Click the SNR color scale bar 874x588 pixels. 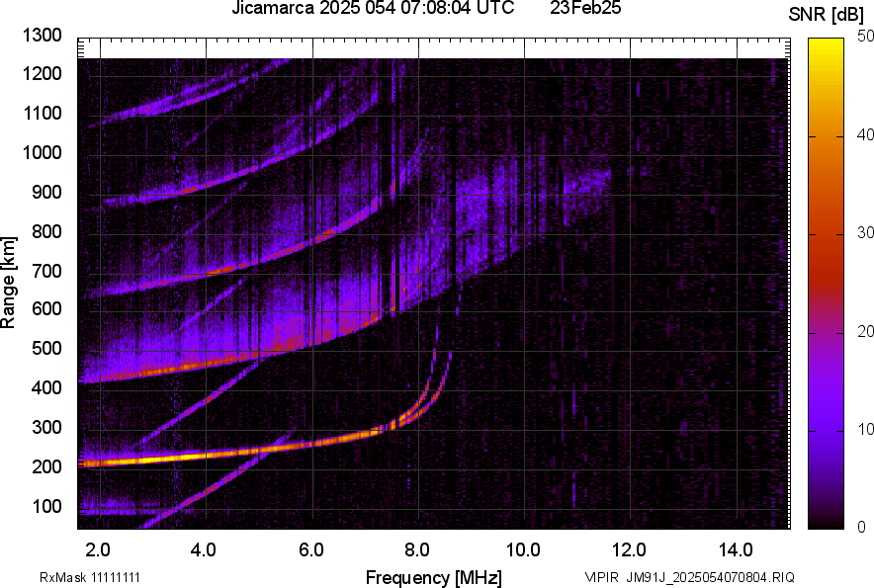click(x=826, y=284)
